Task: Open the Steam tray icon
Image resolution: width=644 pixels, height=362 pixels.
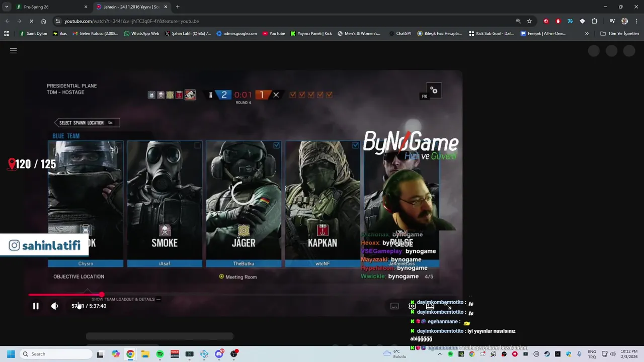Action: coord(547,354)
